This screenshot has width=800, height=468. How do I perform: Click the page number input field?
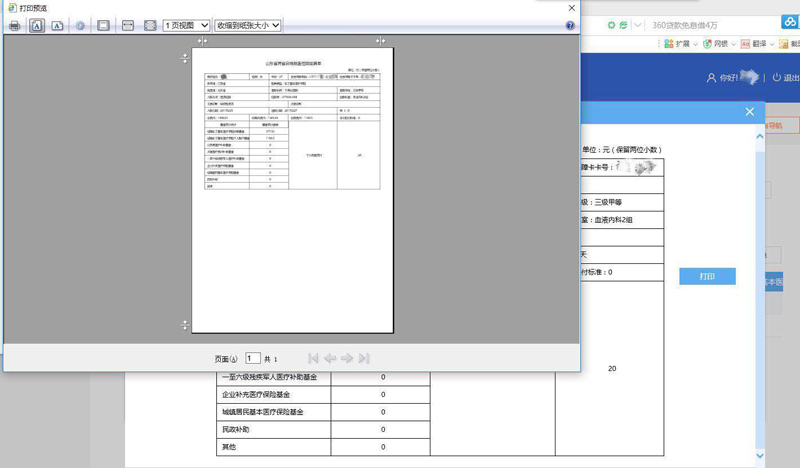253,358
